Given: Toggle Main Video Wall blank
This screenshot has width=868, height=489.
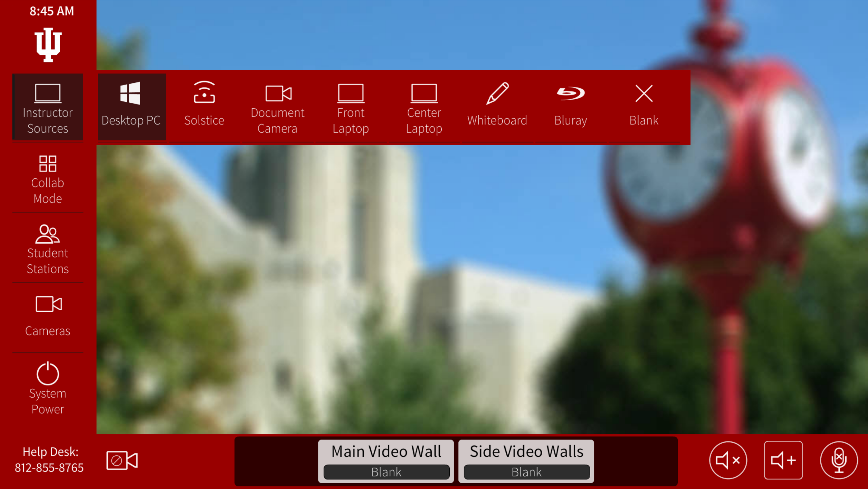Looking at the screenshot, I should click(386, 472).
